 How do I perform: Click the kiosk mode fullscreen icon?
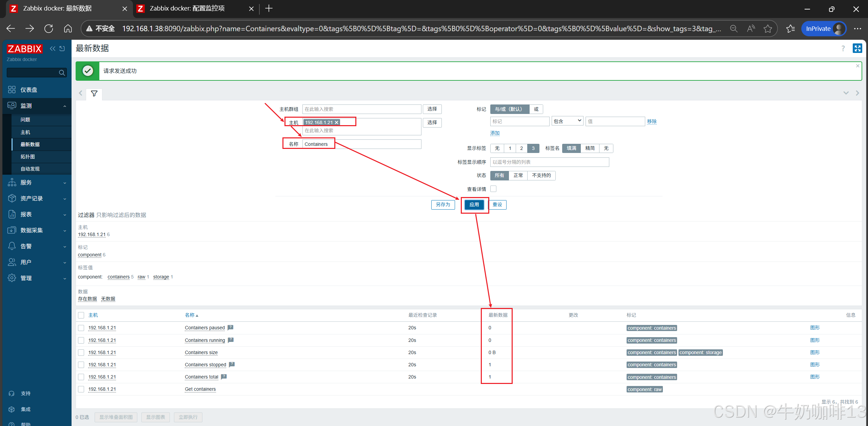pyautogui.click(x=857, y=49)
